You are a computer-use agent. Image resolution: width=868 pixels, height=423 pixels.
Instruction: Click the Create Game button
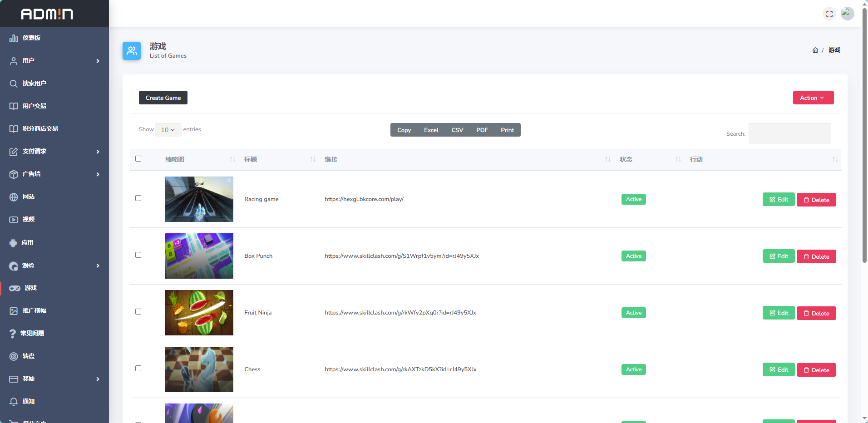click(x=163, y=98)
